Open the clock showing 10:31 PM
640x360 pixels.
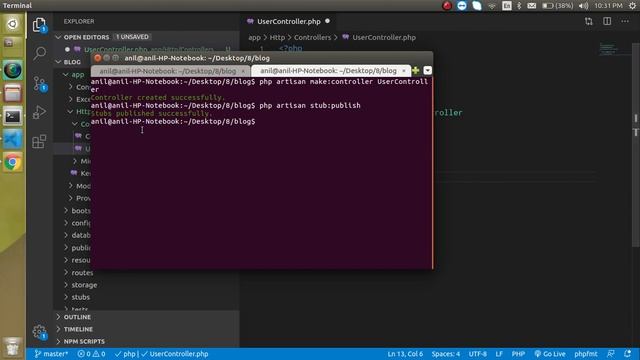click(x=608, y=5)
